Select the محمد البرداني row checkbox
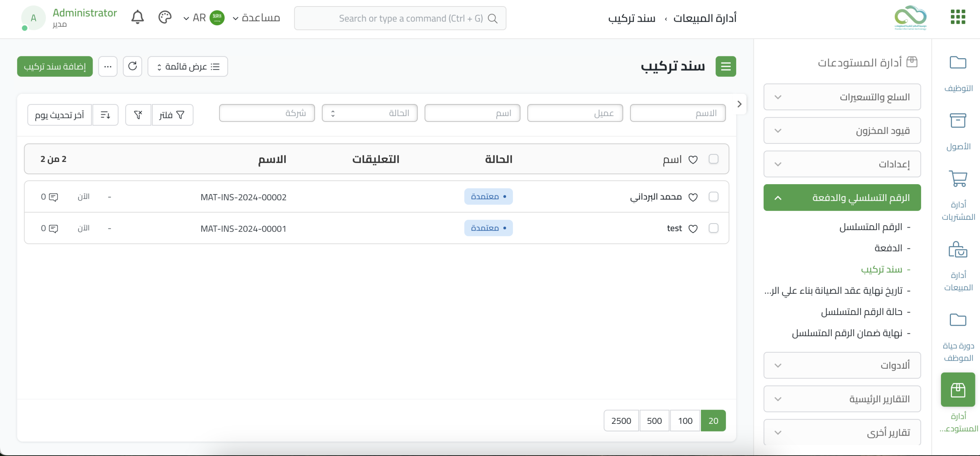Screen dimensions: 980x456 click(x=713, y=197)
